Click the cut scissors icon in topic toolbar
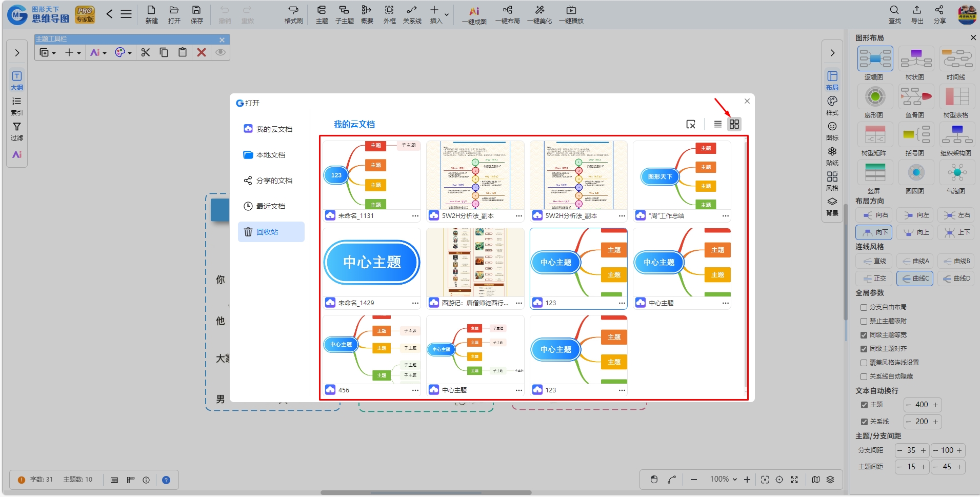 coord(146,52)
